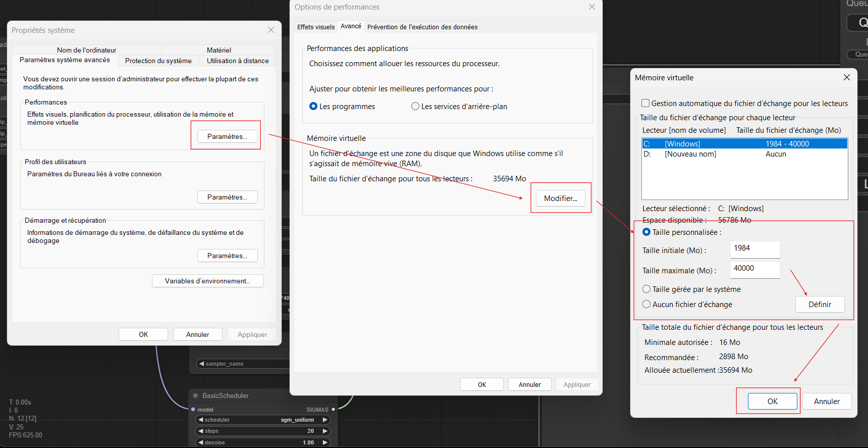
Task: Click the 'Modifier...' virtual memory button
Action: (560, 198)
